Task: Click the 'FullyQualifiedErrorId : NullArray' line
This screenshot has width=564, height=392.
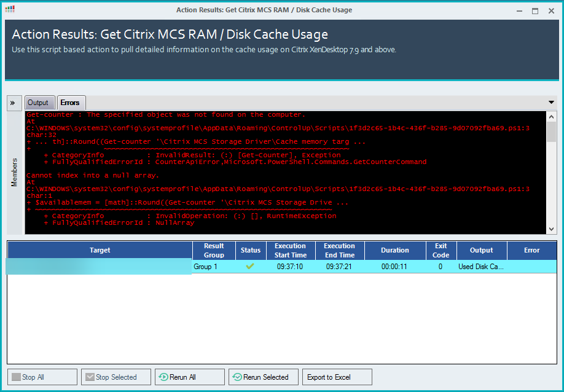Action: [x=119, y=223]
